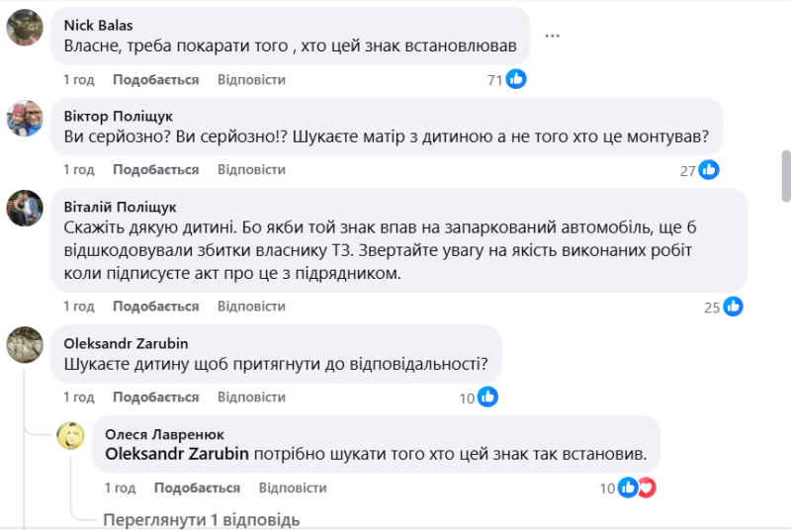791x532 pixels.
Task: Click like reaction icon on Віктор Поліщук comment
Action: 709,170
